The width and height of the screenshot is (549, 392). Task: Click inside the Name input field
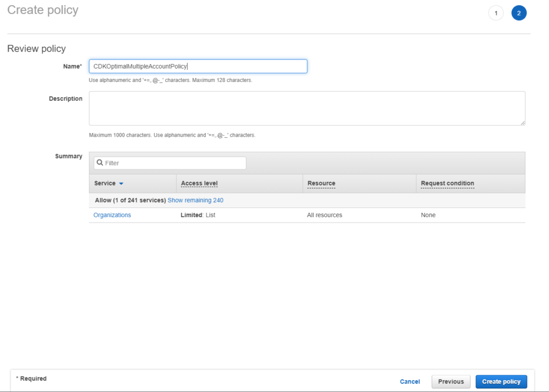pyautogui.click(x=197, y=66)
